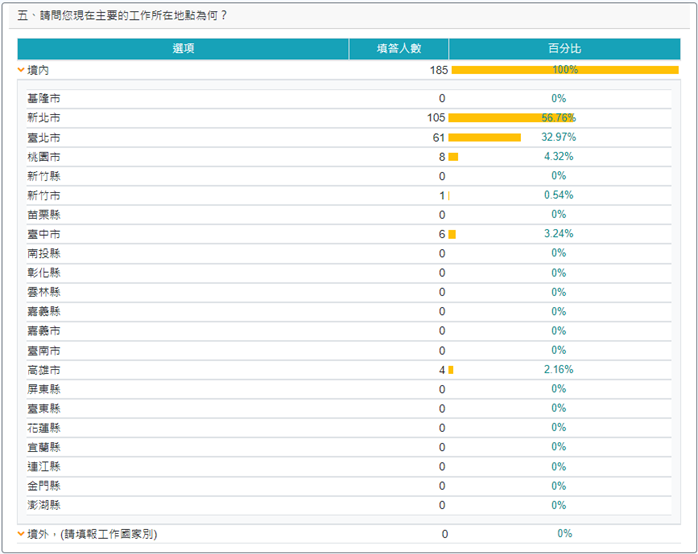The width and height of the screenshot is (698, 554).
Task: Expand the 境外 section chevron
Action: tap(21, 534)
